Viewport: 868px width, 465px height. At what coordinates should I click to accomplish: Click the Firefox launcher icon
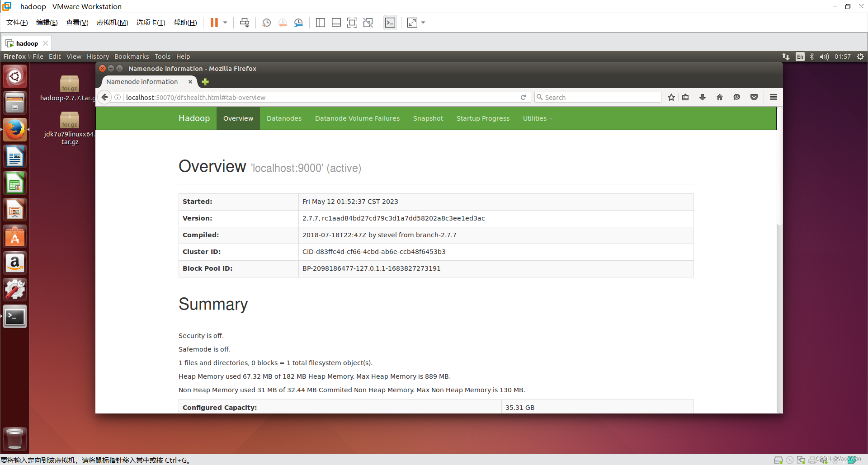click(x=15, y=130)
